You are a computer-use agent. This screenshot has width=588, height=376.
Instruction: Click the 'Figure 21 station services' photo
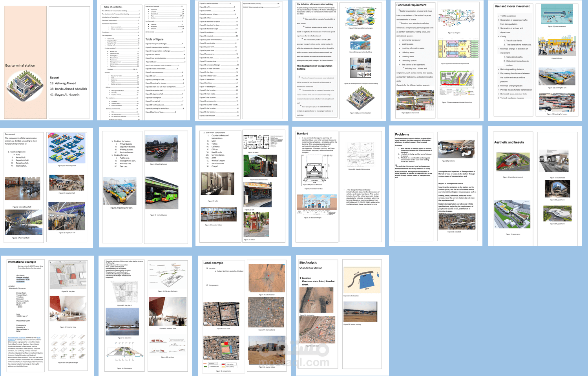tap(260, 166)
